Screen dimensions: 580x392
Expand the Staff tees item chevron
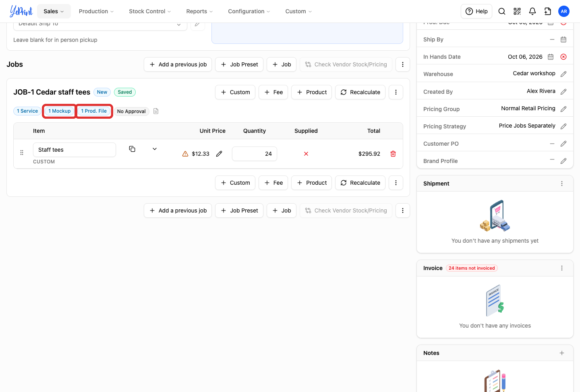tap(155, 149)
